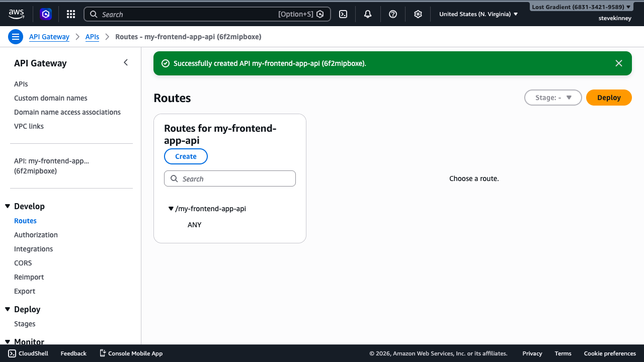
Task: Open the notifications bell
Action: pos(368,14)
